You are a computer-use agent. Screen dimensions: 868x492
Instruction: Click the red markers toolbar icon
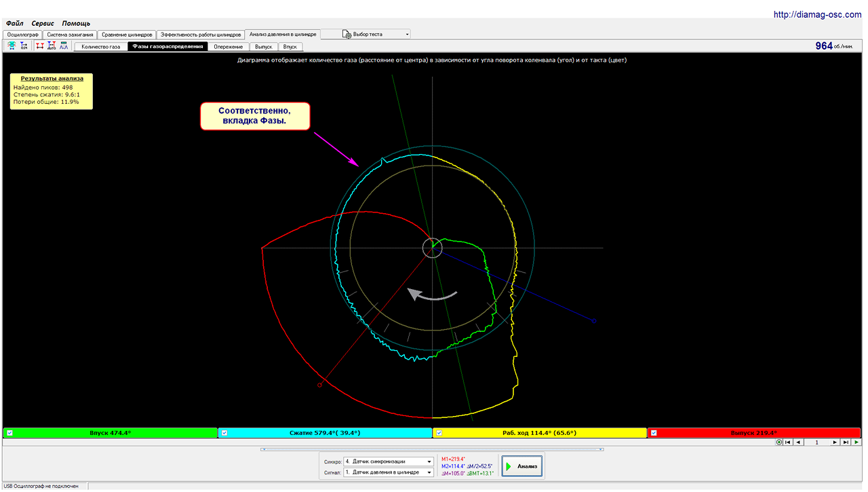click(x=40, y=46)
